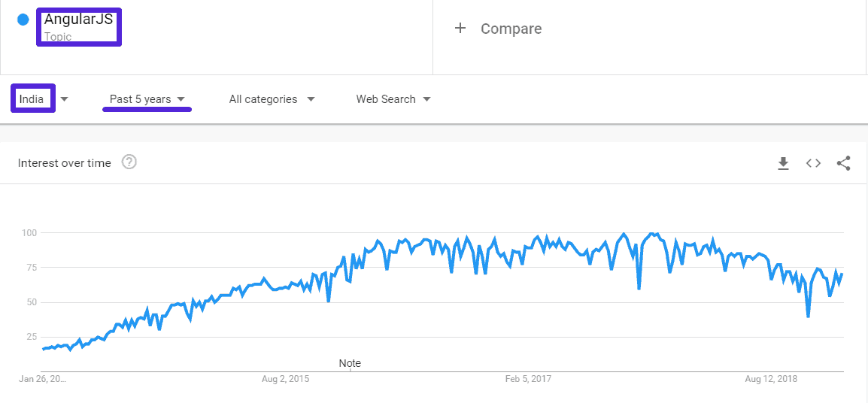The height and width of the screenshot is (403, 868).
Task: Click the Interest over time heading
Action: tap(65, 163)
